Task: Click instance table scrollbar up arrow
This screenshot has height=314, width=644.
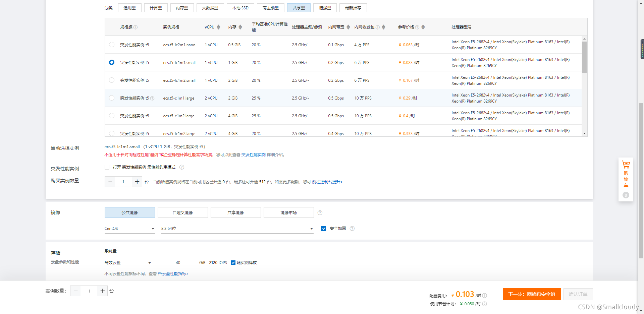Action: [584, 39]
